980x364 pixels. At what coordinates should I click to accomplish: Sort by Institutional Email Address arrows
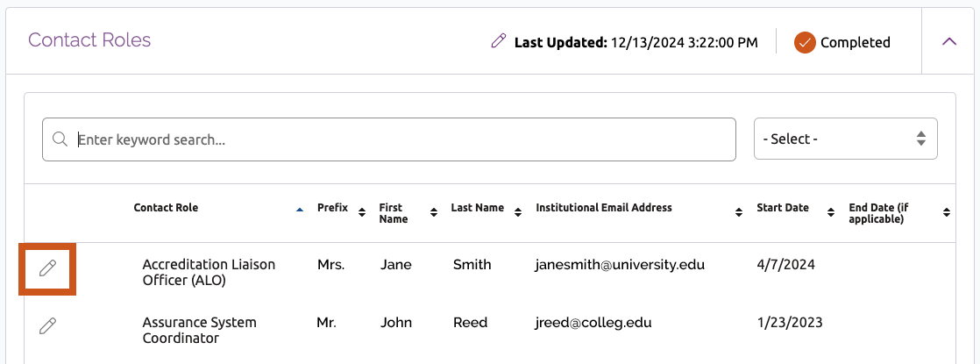click(x=739, y=212)
